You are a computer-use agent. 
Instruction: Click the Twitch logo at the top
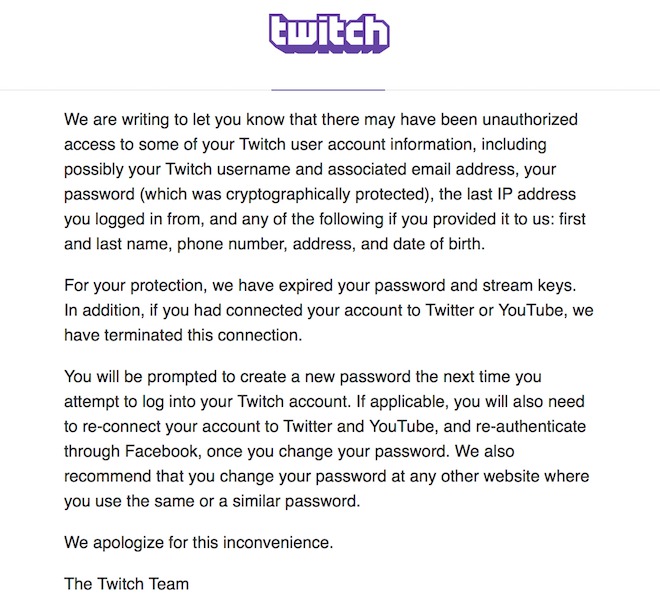pyautogui.click(x=329, y=33)
